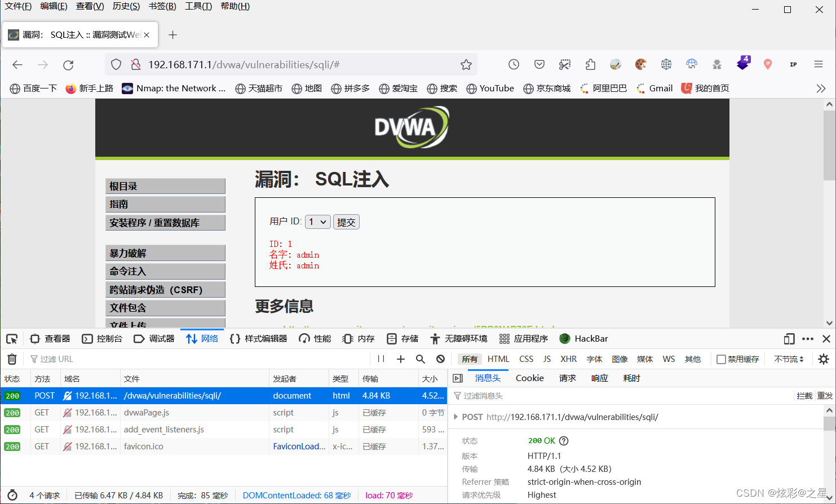Add a new request with plus icon
Viewport: 836px width, 504px height.
pyautogui.click(x=401, y=359)
